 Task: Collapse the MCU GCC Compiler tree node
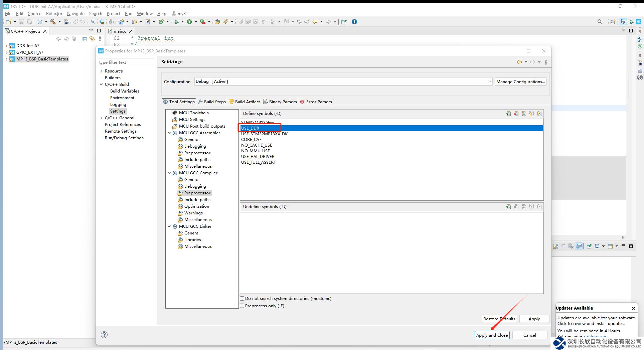169,173
